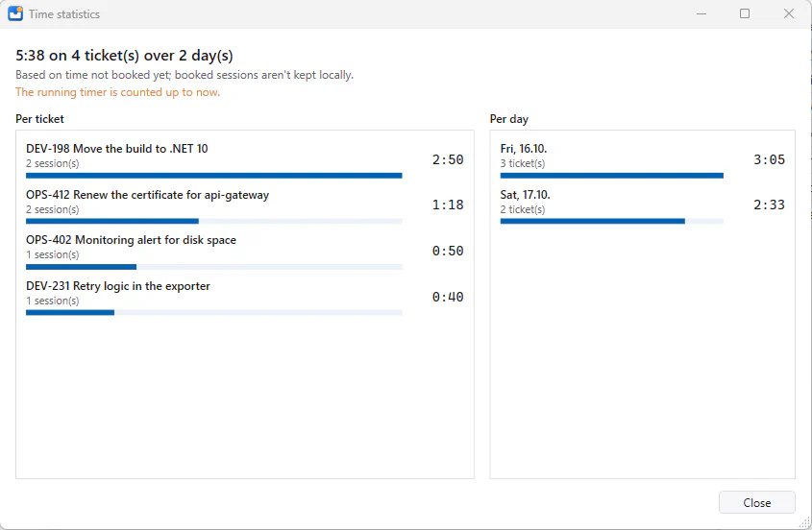This screenshot has height=530, width=812.
Task: Click the orange running timer notice
Action: (118, 92)
